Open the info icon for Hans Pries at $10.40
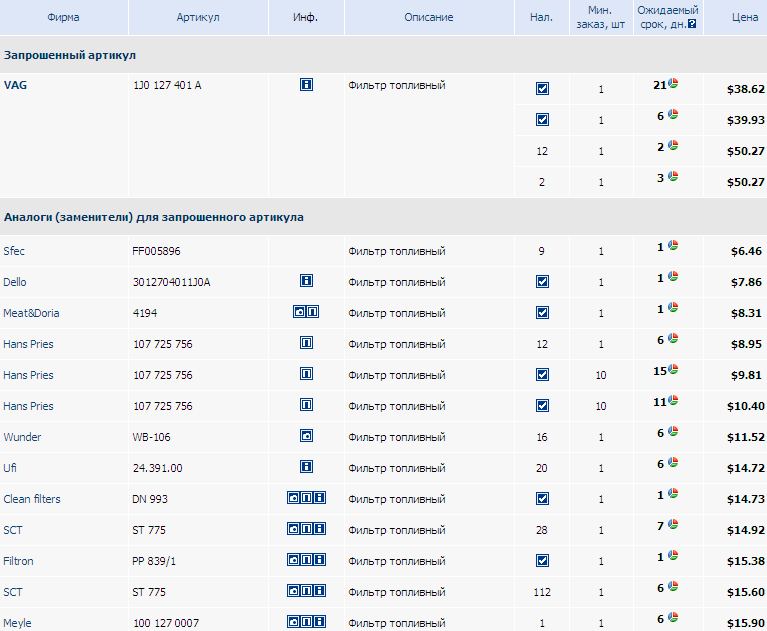This screenshot has width=767, height=631. click(x=306, y=405)
